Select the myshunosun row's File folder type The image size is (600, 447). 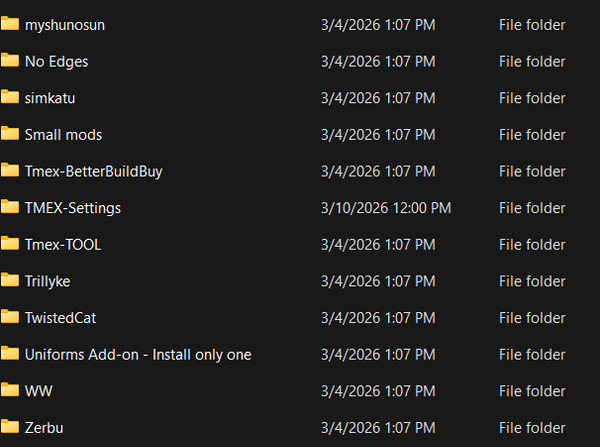coord(532,25)
